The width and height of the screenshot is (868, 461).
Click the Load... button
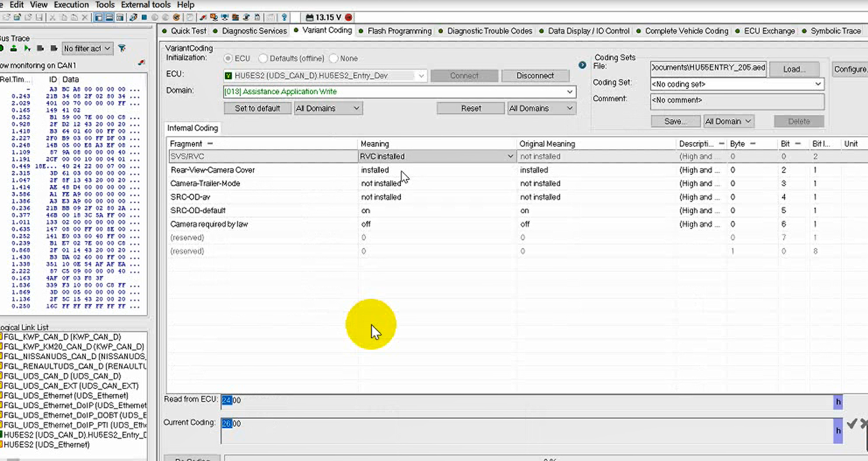794,69
